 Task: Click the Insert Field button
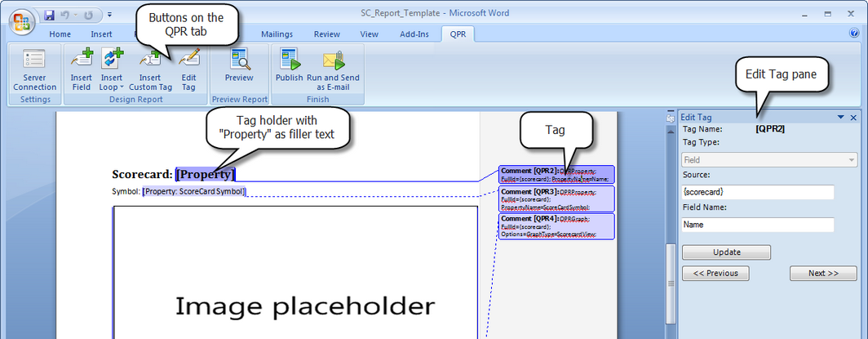tap(82, 69)
